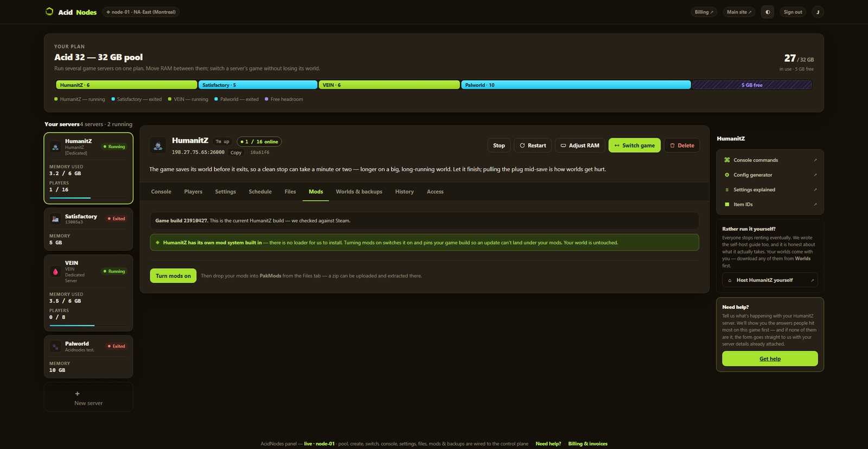Click the Sign out button

tap(793, 12)
